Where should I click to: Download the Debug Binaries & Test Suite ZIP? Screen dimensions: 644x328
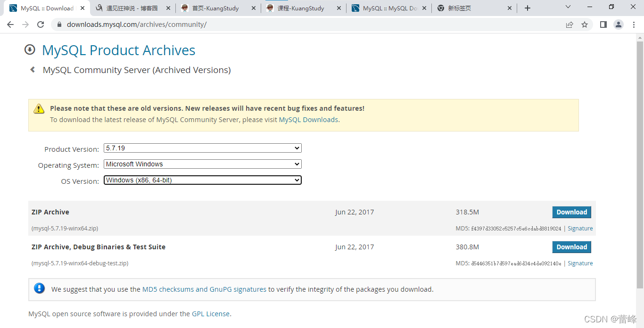tap(571, 247)
